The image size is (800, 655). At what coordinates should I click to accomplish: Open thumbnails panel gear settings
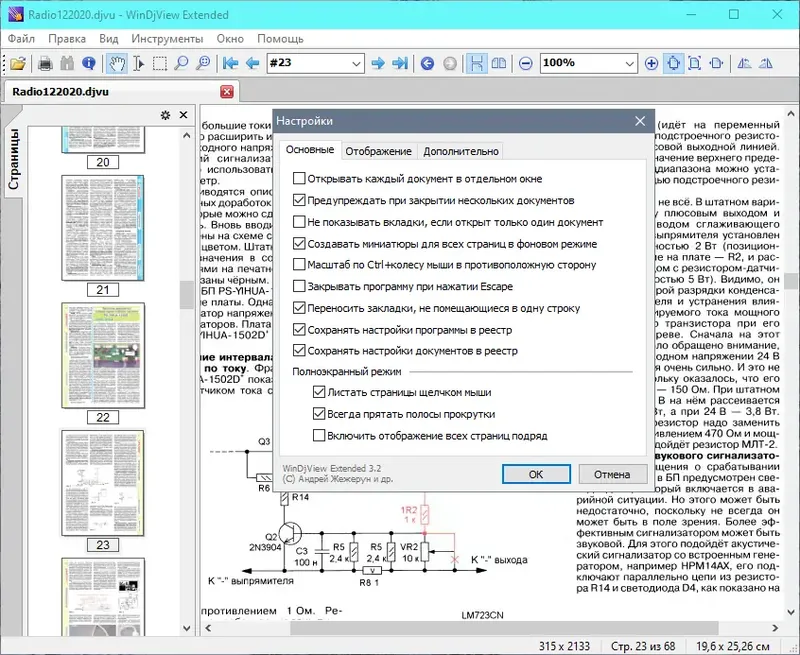coord(165,115)
